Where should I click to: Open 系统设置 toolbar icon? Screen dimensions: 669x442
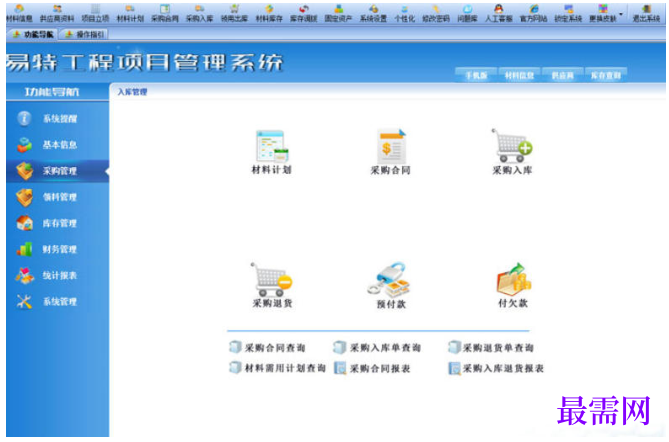373,13
